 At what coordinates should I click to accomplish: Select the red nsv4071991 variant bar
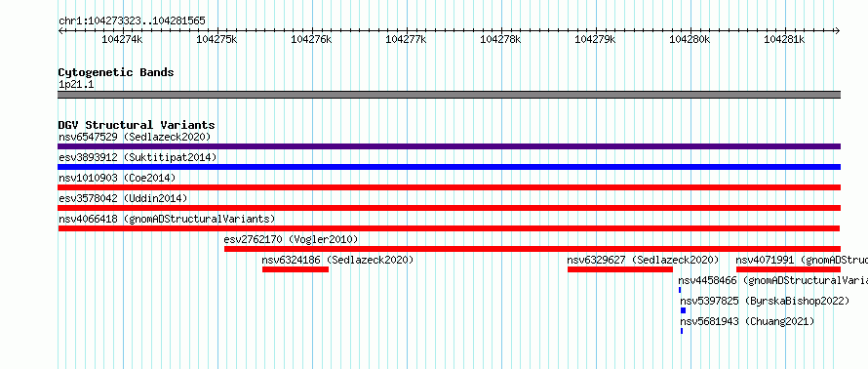tap(788, 269)
